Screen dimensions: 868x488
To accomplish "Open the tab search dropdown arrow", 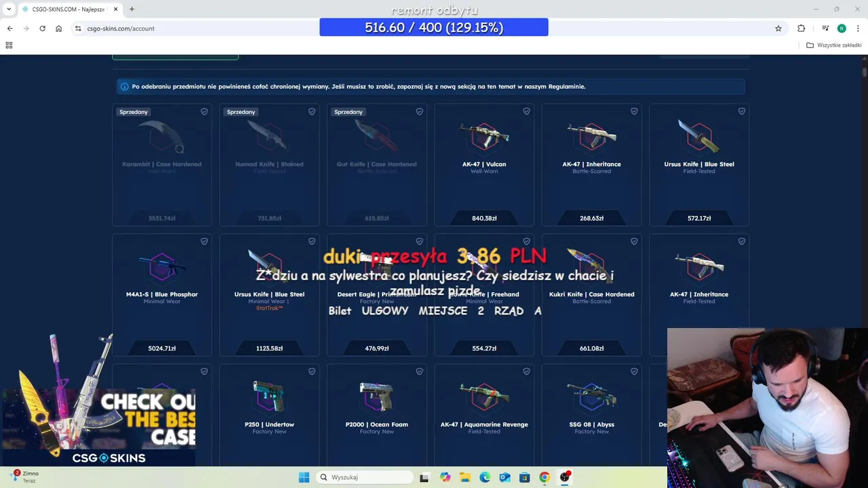I will tap(9, 9).
